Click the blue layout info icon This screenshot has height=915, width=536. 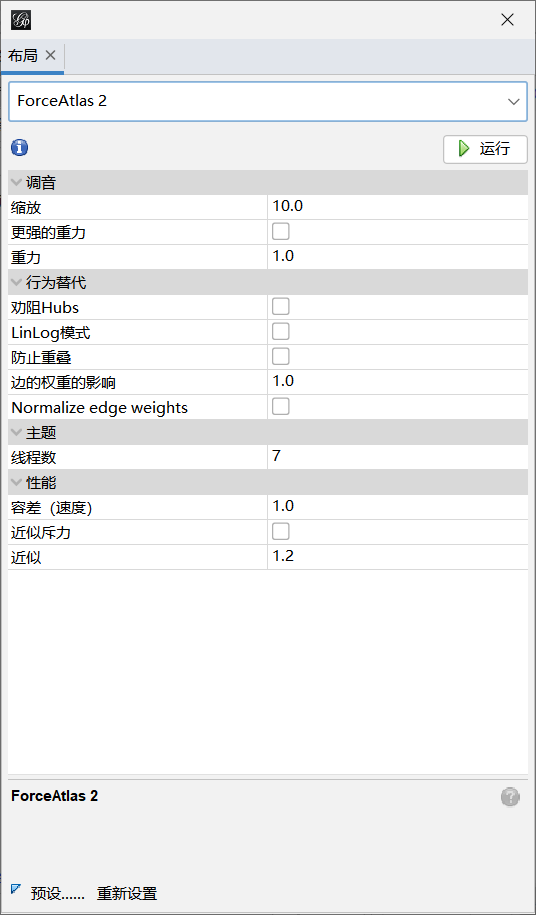pyautogui.click(x=19, y=148)
